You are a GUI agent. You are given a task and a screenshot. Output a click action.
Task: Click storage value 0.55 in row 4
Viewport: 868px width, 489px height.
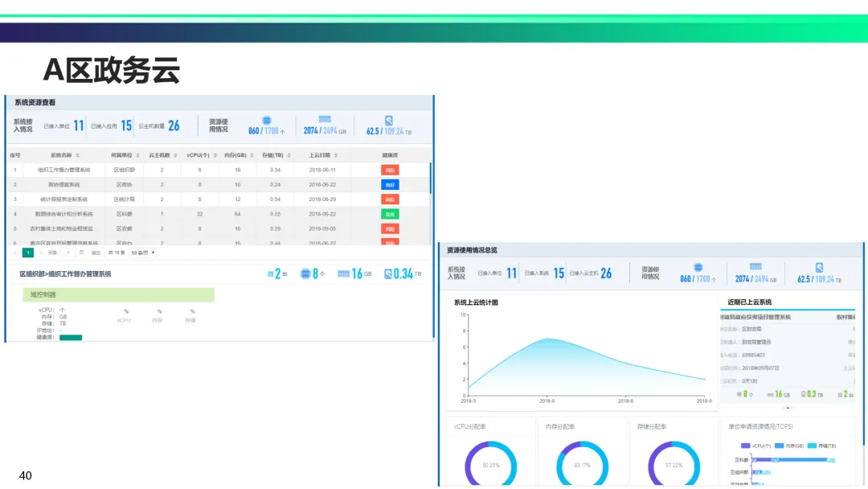[275, 214]
